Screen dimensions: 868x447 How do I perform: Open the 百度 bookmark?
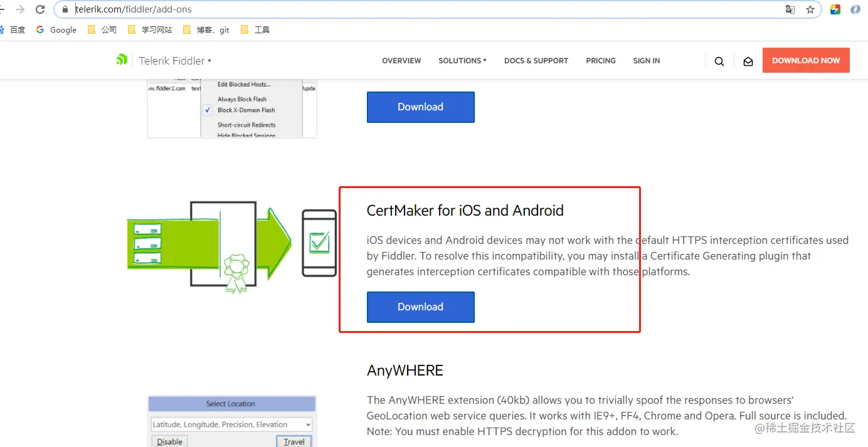coord(13,29)
